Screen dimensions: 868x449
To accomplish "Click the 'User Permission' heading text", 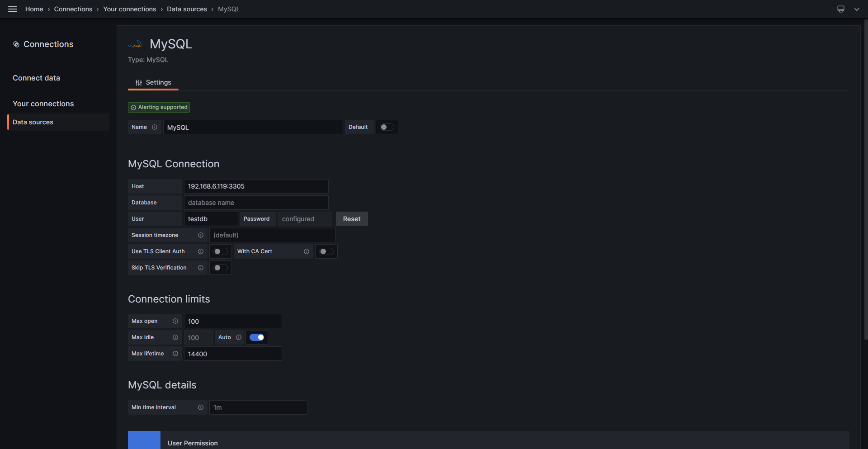I will 193,443.
